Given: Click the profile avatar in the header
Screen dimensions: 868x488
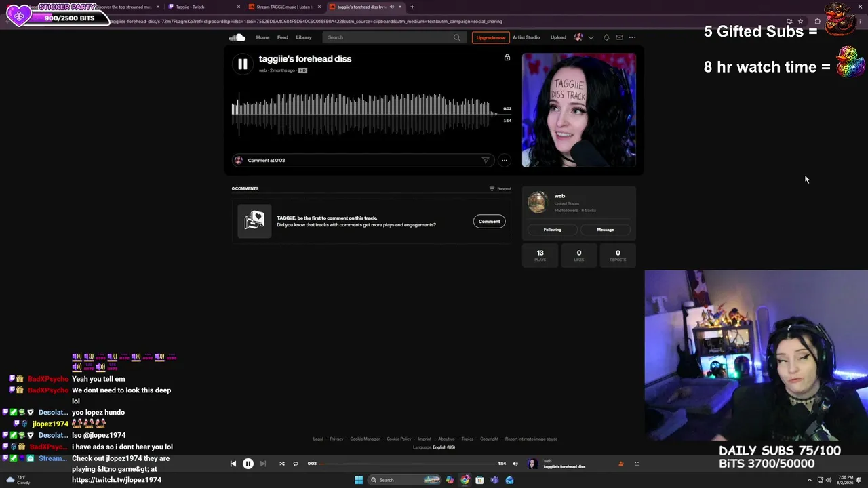Looking at the screenshot, I should [578, 37].
